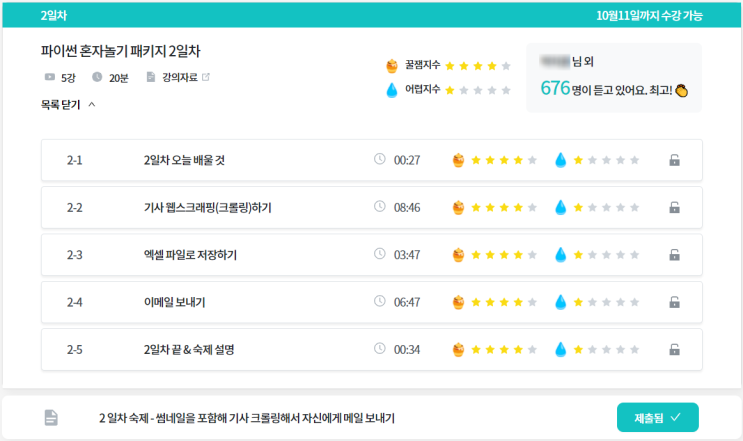743x441 pixels.
Task: Click the 2-5 lesson number
Action: pos(74,350)
